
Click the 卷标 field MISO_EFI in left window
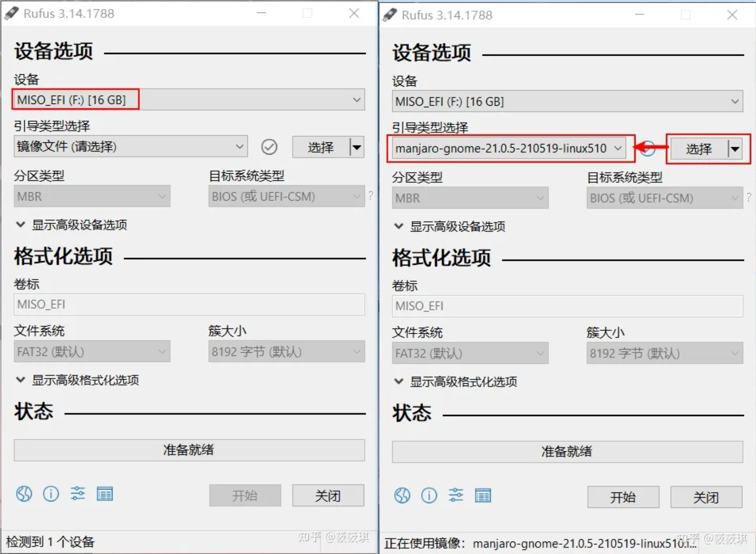(189, 304)
